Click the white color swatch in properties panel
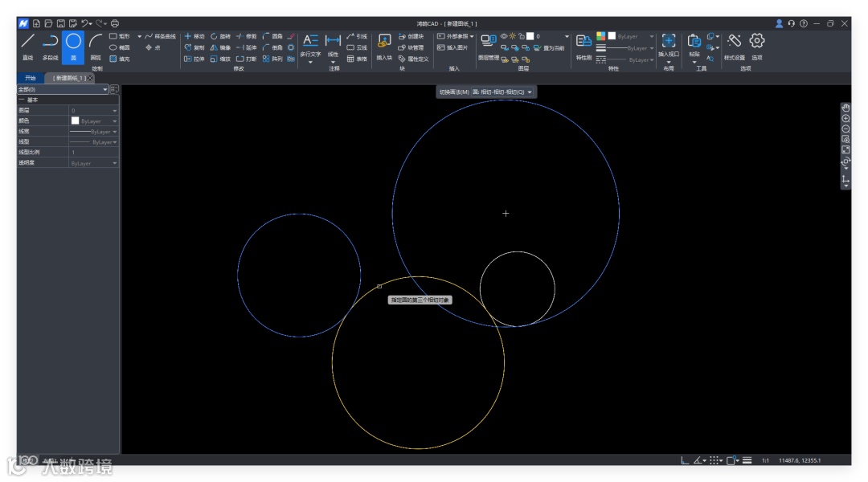The image size is (868, 482). (76, 120)
